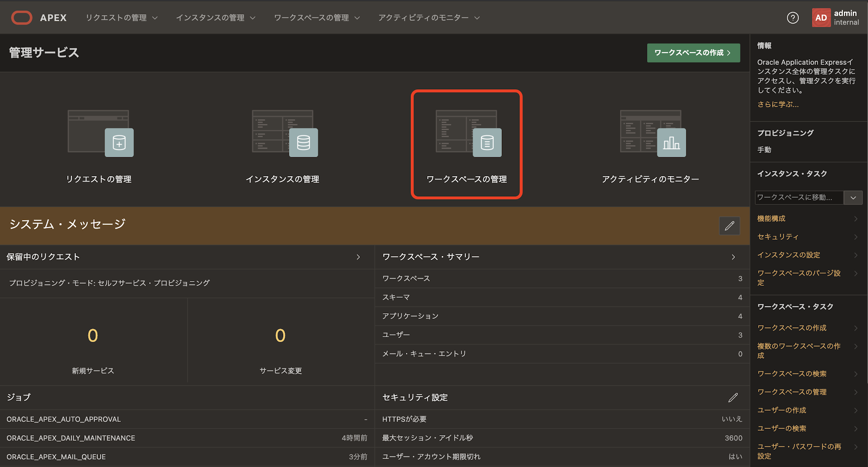
Task: Click the ワークスペース summary row
Action: click(562, 279)
